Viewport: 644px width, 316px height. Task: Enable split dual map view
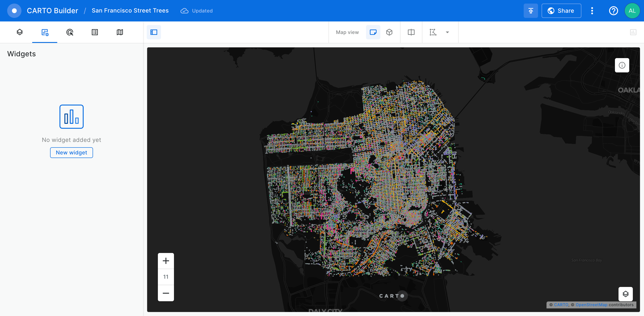pyautogui.click(x=411, y=32)
